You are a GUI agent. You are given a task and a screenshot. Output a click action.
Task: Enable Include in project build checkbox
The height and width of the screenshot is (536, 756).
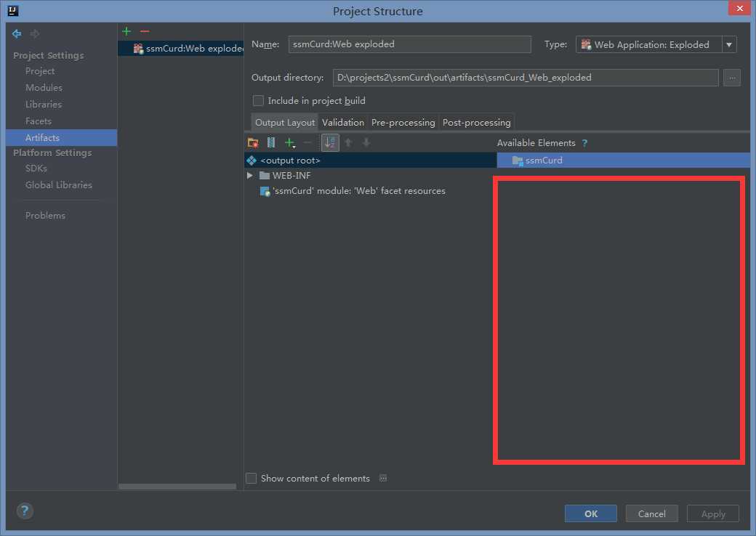pos(259,101)
